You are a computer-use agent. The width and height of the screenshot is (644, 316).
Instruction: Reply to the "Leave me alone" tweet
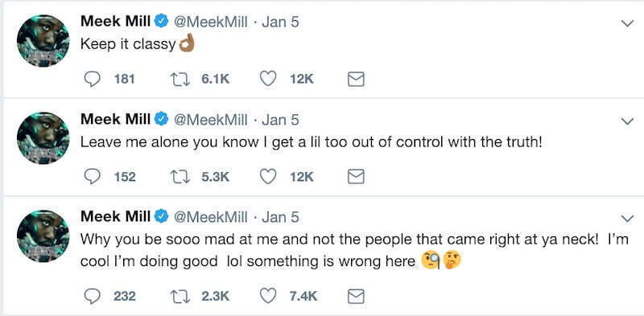[92, 177]
